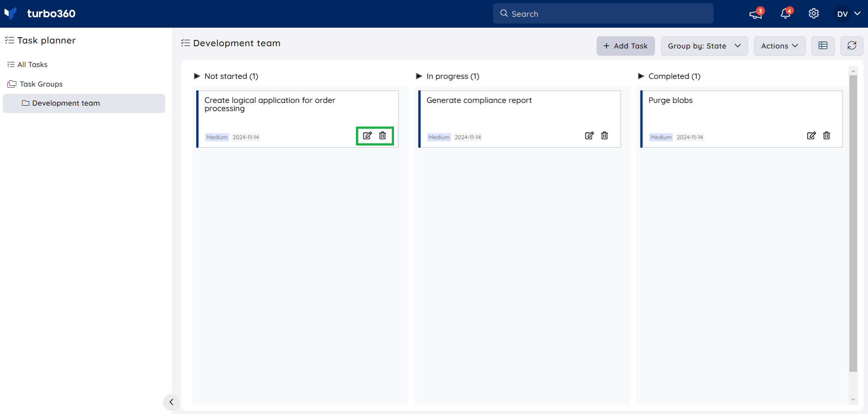Open the settings gear
The width and height of the screenshot is (868, 414).
pyautogui.click(x=814, y=14)
